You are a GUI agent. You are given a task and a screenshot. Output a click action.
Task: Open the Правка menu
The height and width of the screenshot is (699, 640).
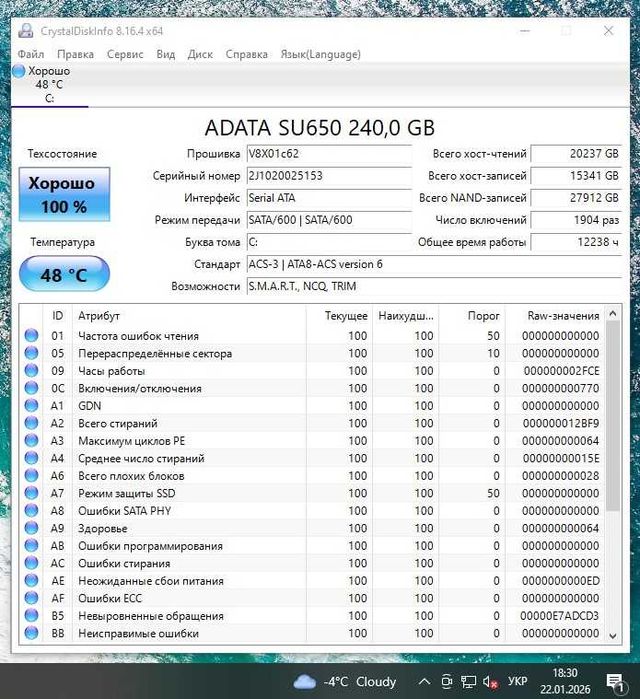(x=75, y=54)
